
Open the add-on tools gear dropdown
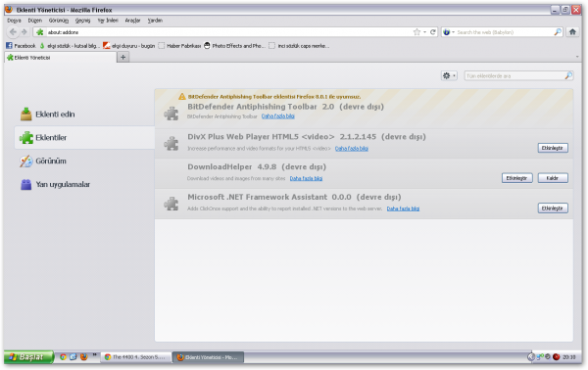pyautogui.click(x=449, y=75)
